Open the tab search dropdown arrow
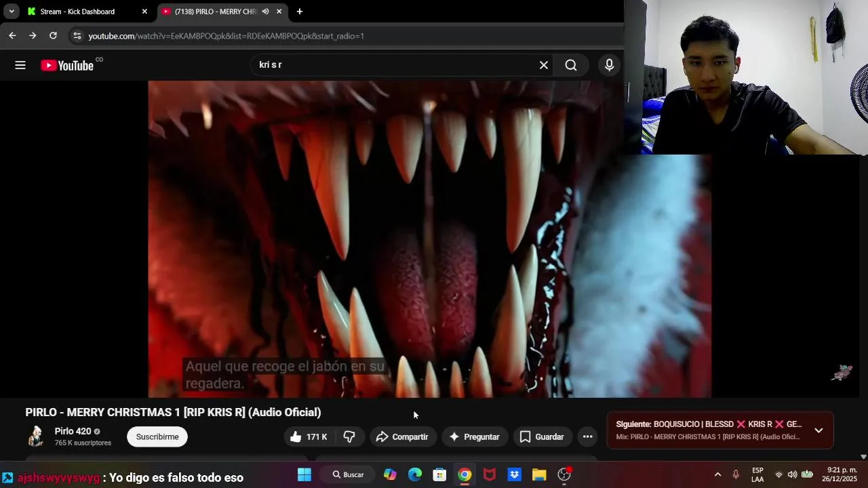Image resolution: width=868 pixels, height=488 pixels. 12,12
